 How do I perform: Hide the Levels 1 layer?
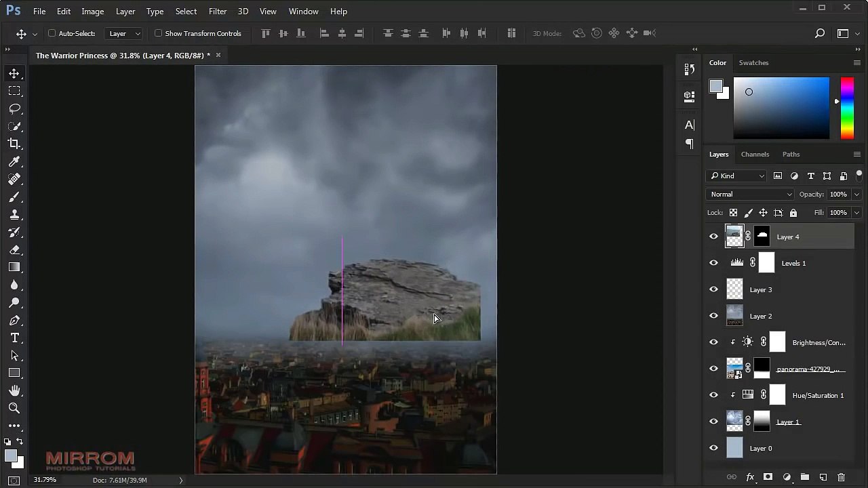(x=713, y=263)
